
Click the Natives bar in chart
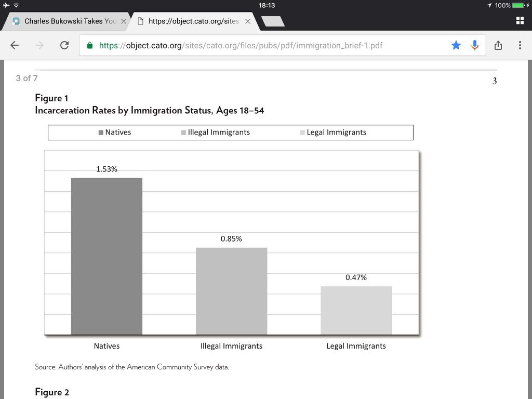coord(107,256)
